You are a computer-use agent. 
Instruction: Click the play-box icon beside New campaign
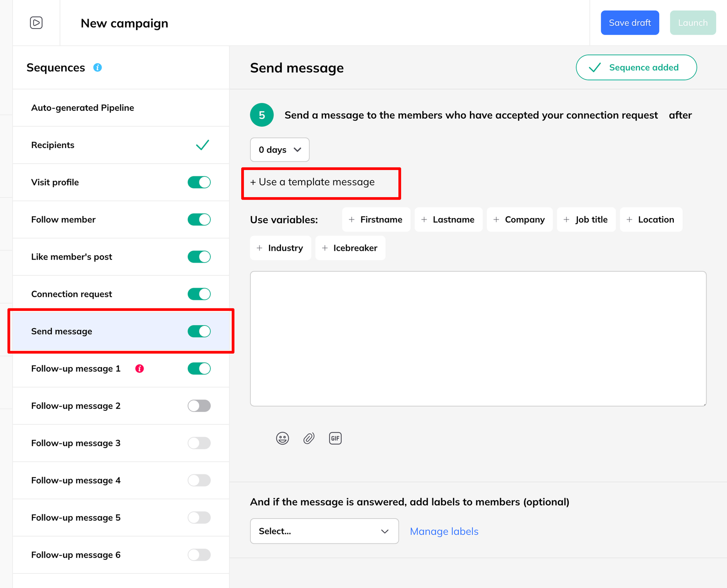coord(36,23)
